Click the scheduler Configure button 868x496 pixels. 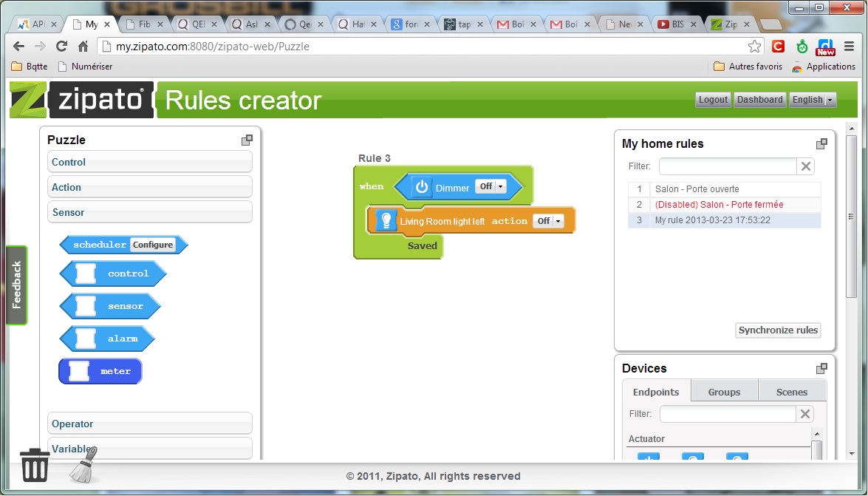click(x=153, y=245)
